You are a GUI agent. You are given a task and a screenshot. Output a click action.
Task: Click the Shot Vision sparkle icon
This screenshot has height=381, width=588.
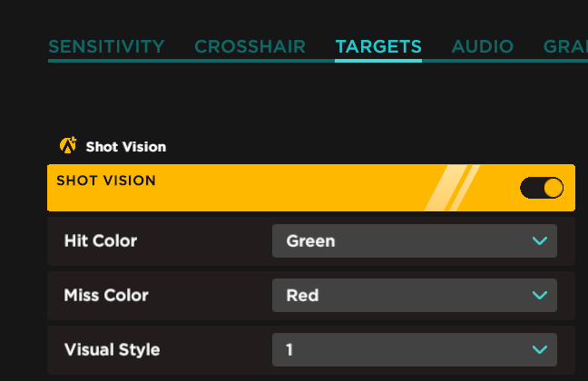pos(67,145)
